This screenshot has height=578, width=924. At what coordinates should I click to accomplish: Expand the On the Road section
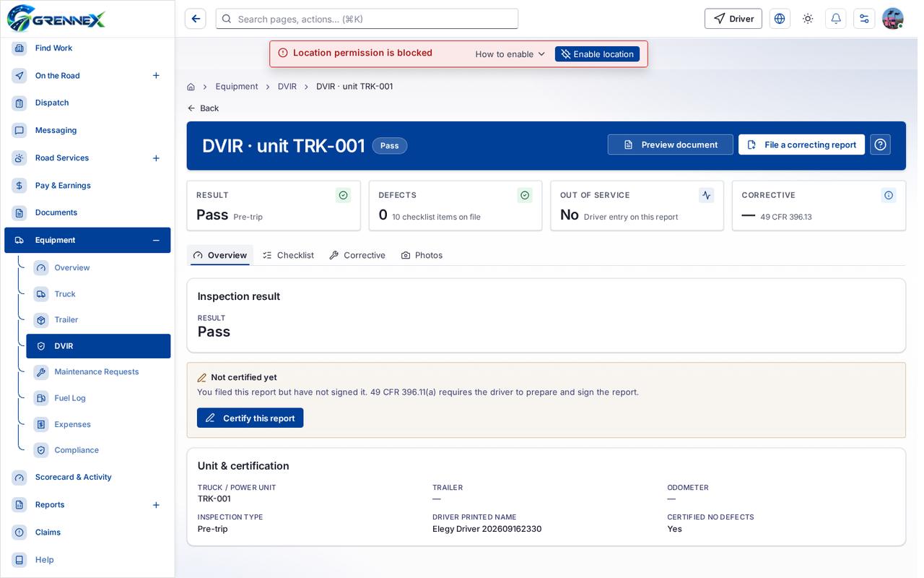(156, 76)
